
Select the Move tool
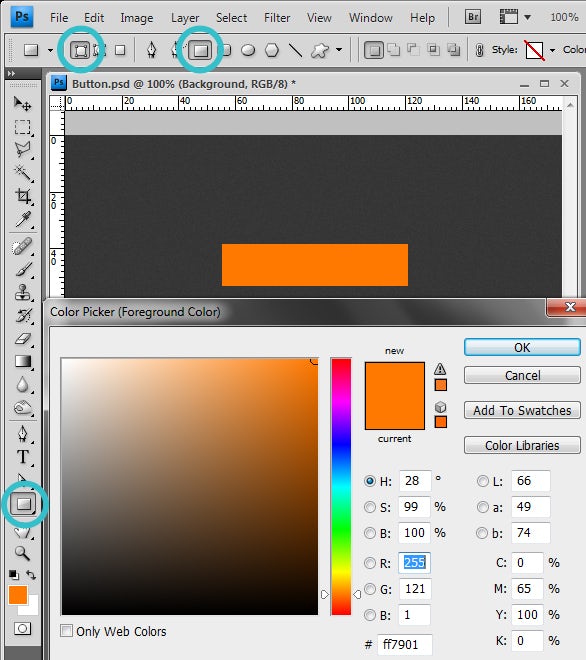tap(22, 104)
